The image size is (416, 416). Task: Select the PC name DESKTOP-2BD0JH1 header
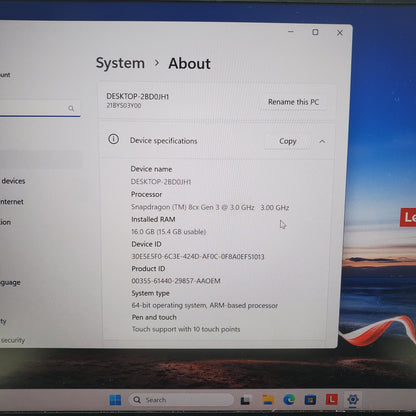(x=138, y=97)
